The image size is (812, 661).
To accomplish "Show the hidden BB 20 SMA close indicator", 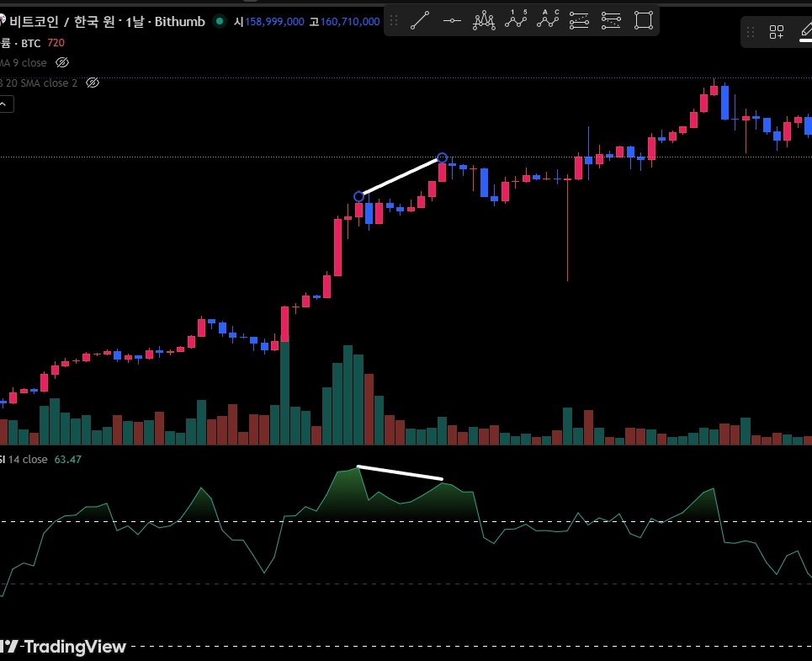I will coord(93,83).
